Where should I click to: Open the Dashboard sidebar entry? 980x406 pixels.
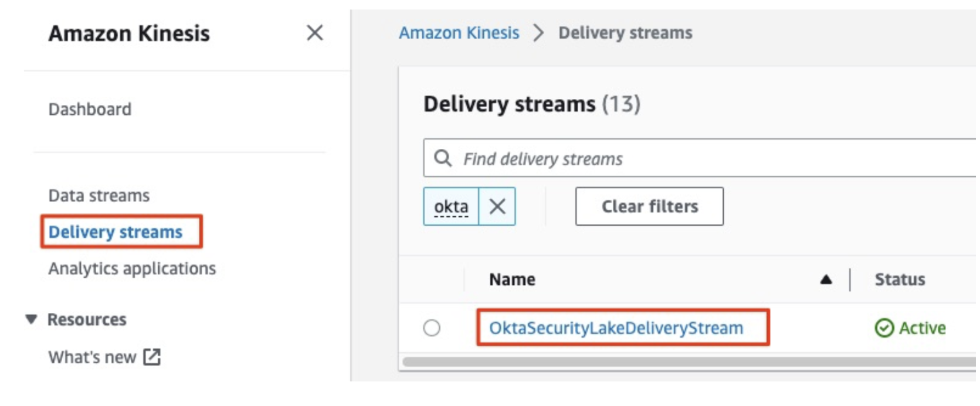(x=90, y=109)
